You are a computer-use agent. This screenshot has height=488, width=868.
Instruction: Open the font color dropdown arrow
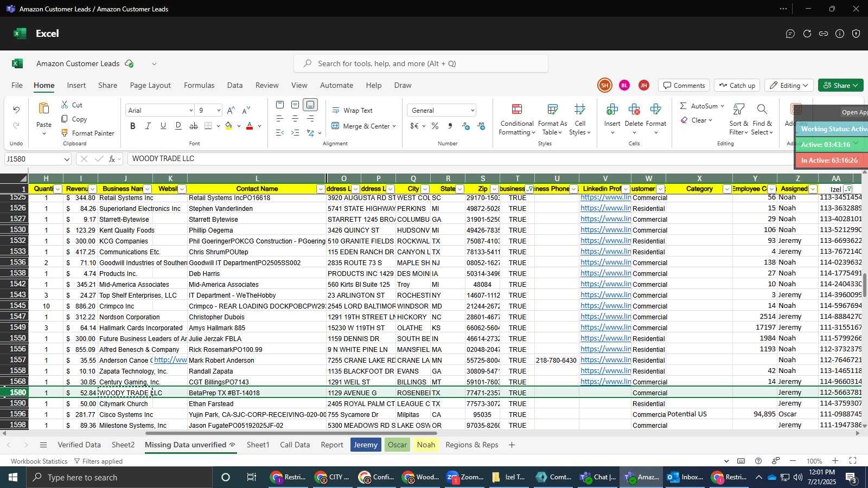click(260, 126)
